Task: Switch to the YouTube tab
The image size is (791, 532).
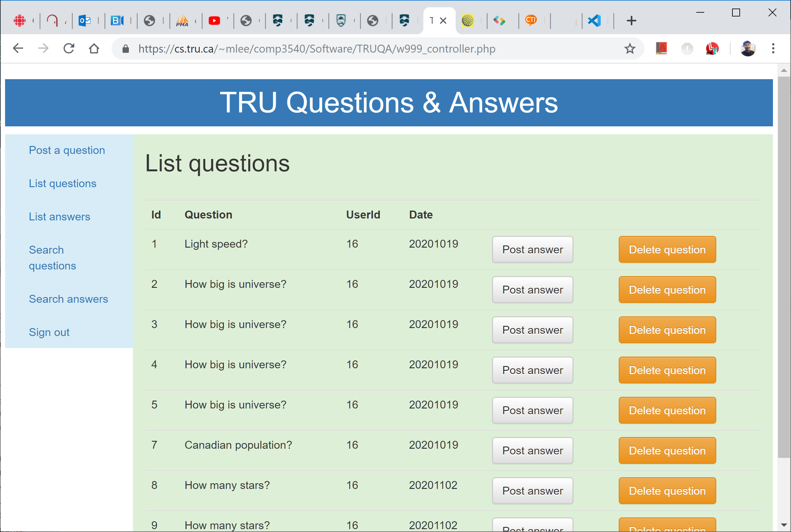Action: tap(214, 21)
